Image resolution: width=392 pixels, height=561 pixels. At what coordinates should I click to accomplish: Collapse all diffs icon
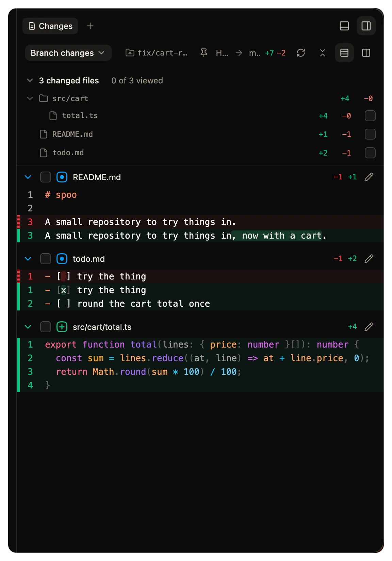click(323, 53)
